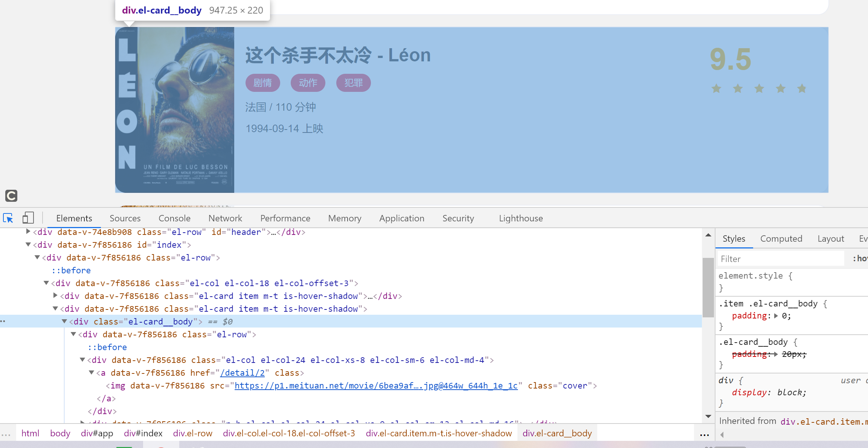Click the first rating star under 9.5
Screen dimensions: 868x448
pos(716,89)
